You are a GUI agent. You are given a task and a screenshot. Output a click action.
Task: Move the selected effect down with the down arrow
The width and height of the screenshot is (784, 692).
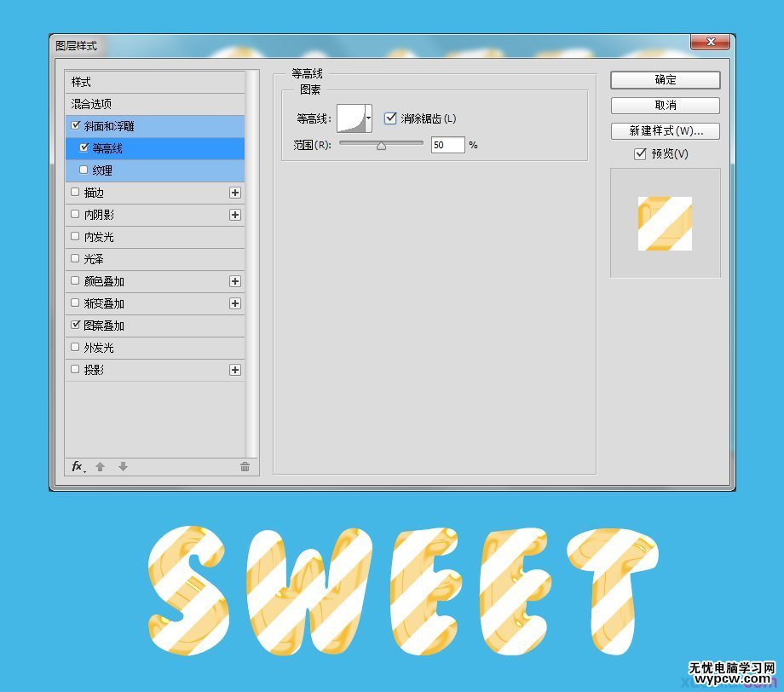pyautogui.click(x=122, y=467)
